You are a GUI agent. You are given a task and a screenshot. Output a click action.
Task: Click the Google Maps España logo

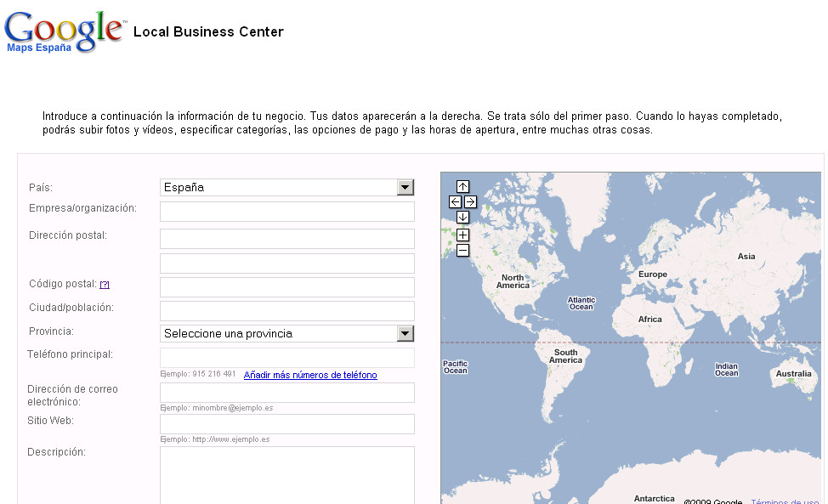click(65, 32)
